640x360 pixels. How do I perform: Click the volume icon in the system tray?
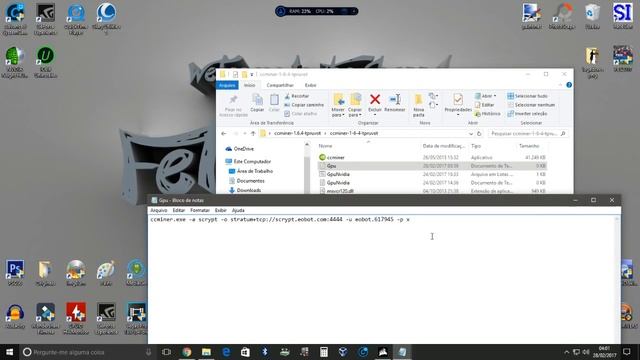coord(586,352)
